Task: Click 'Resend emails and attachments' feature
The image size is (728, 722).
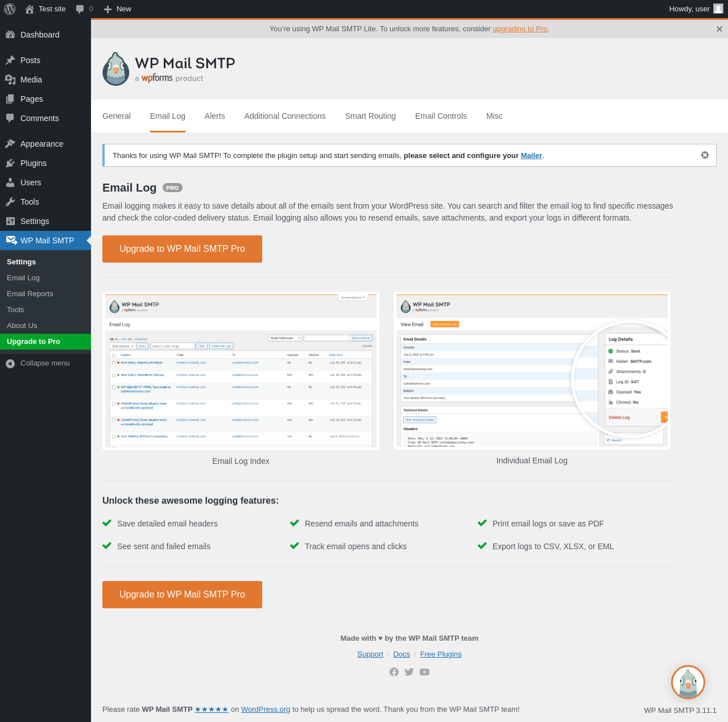Action: (362, 524)
